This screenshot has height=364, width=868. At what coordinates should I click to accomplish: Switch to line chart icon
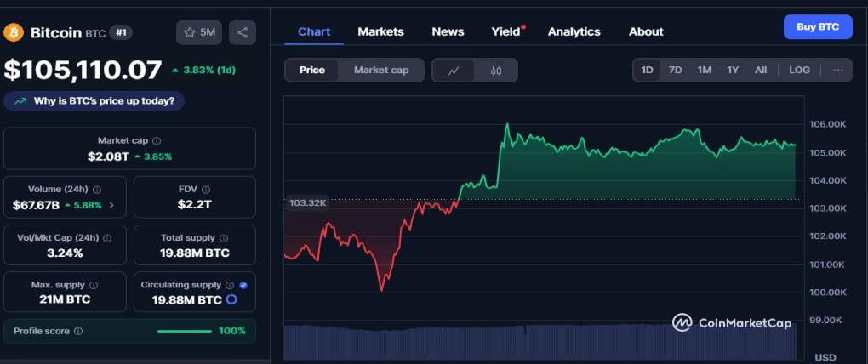(x=454, y=71)
